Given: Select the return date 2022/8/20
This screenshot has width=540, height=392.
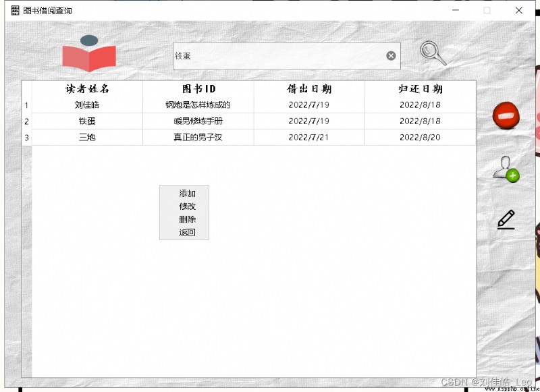Looking at the screenshot, I should point(420,138).
